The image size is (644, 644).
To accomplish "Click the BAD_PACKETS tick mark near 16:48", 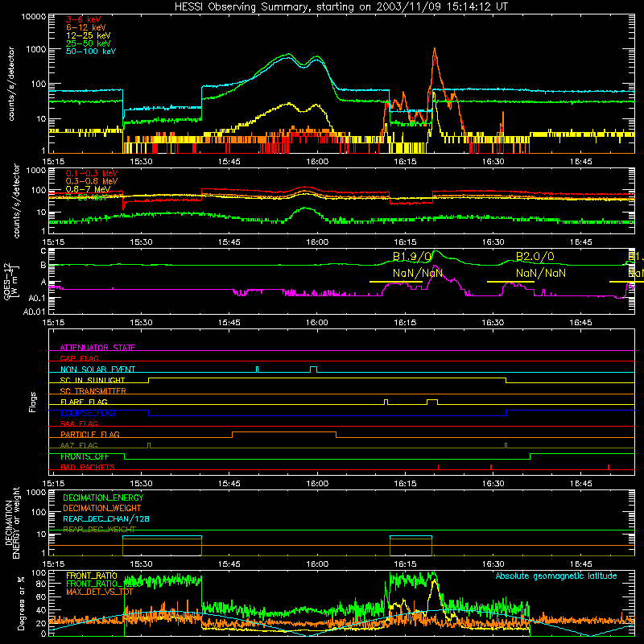I will (x=609, y=467).
